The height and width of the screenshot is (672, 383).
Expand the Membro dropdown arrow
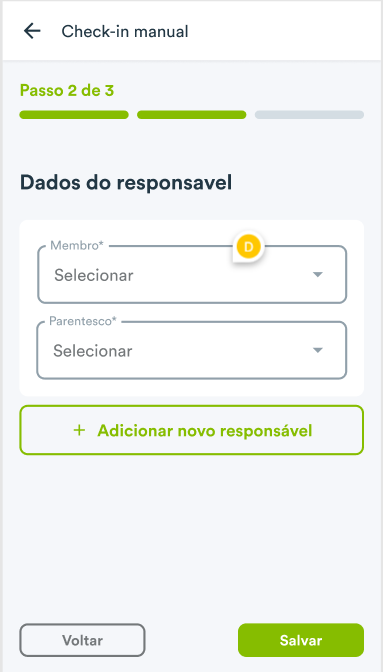317,275
